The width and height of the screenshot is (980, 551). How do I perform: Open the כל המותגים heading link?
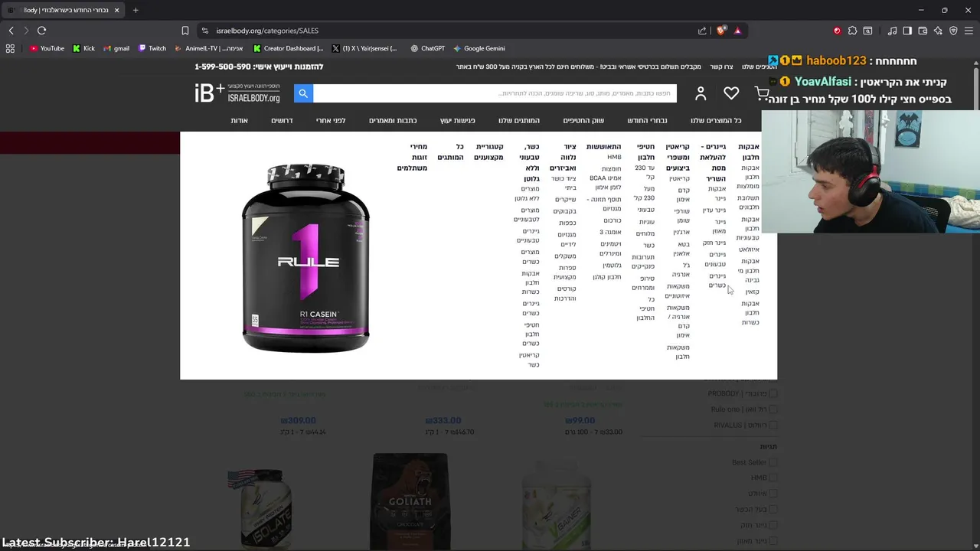450,152
